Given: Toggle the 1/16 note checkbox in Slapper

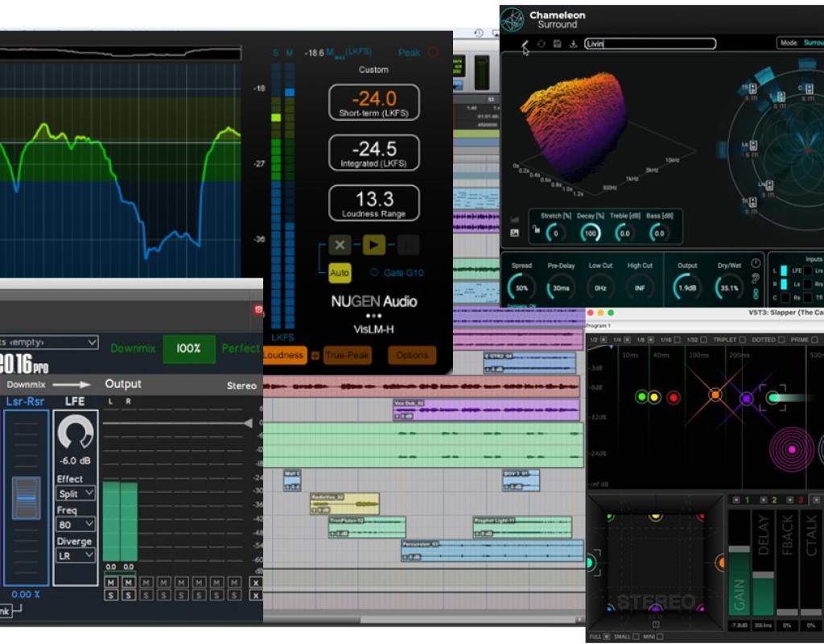Looking at the screenshot, I should [x=677, y=341].
